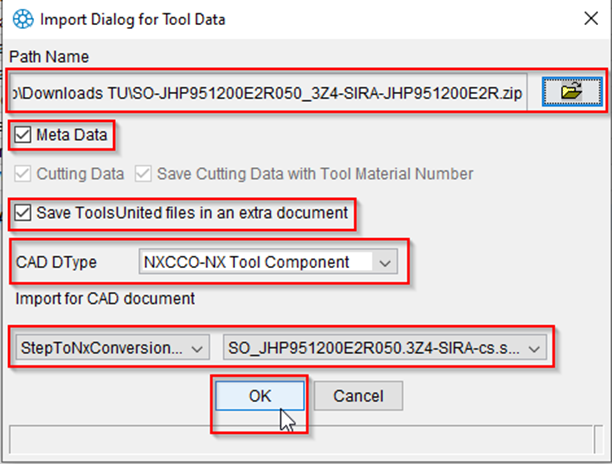Uncheck Save ToolsUnited files in an extra document
The image size is (612, 464).
23,213
